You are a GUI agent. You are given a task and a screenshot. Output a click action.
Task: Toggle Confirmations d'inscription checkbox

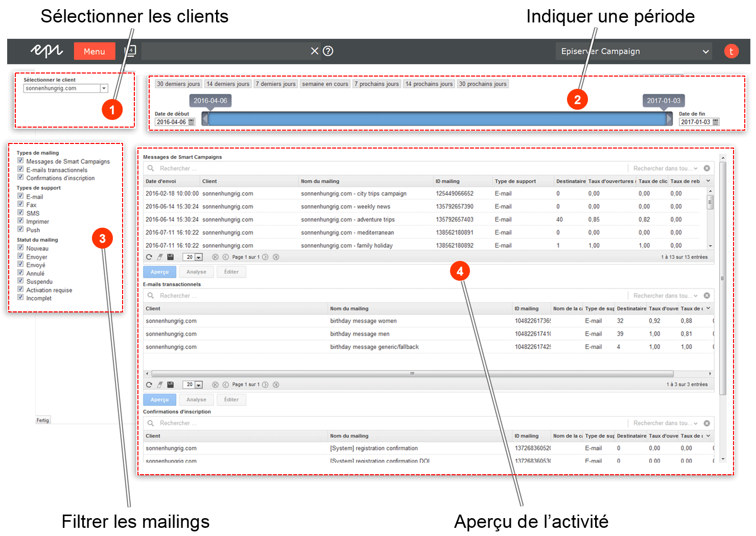point(20,177)
